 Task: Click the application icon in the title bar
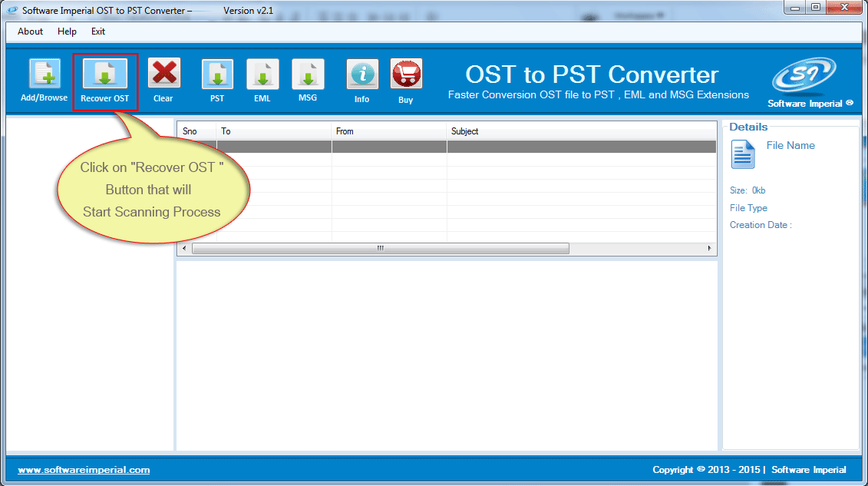(x=12, y=11)
